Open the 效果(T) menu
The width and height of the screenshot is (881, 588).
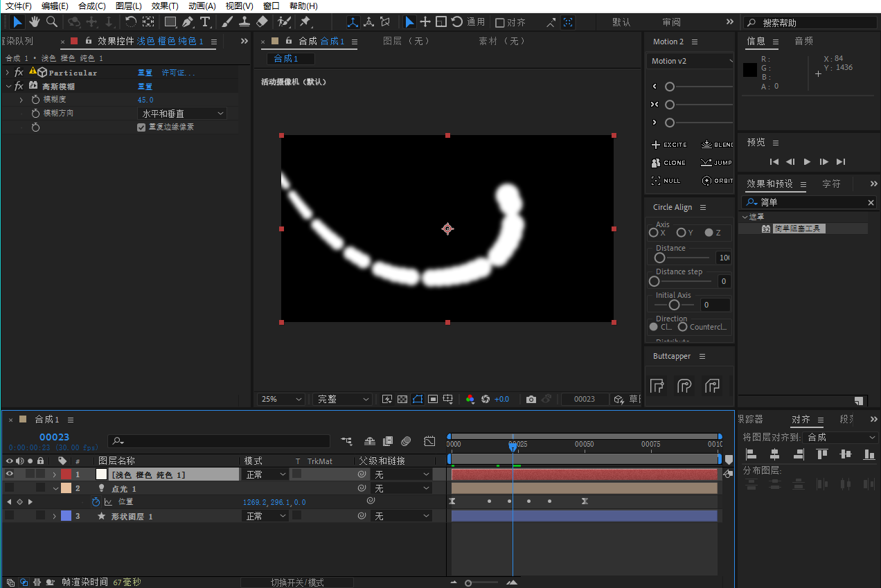pos(165,6)
